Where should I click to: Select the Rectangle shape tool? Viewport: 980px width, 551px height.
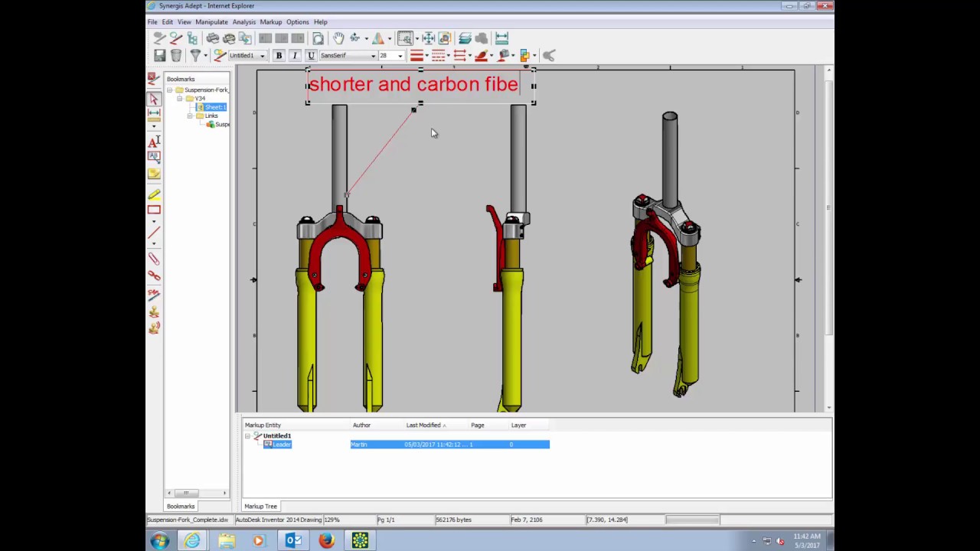154,210
